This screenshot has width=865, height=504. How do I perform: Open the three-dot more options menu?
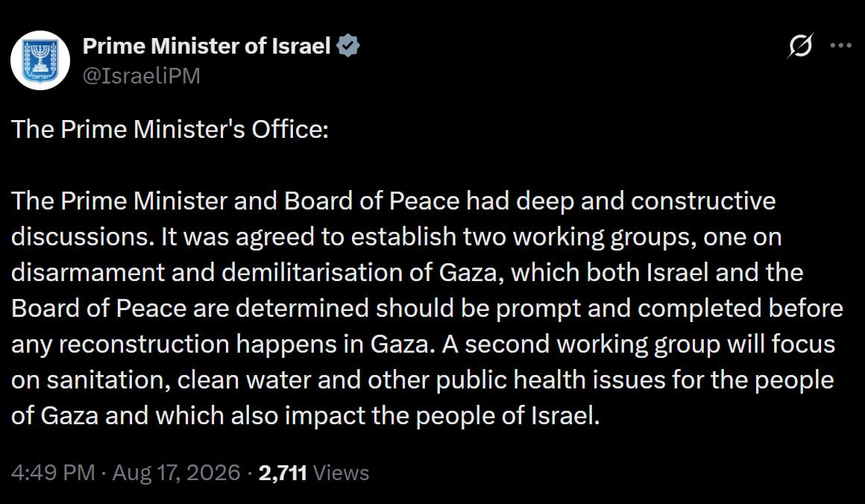[840, 45]
